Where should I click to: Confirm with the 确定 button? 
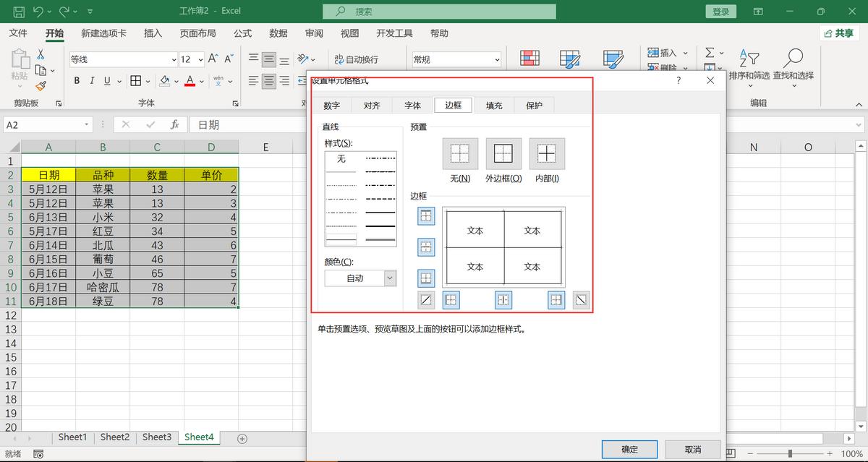(629, 448)
